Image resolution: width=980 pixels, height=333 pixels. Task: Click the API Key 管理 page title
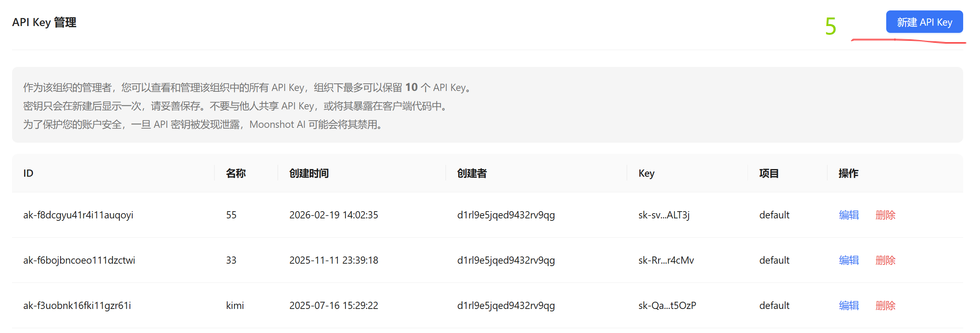point(44,22)
